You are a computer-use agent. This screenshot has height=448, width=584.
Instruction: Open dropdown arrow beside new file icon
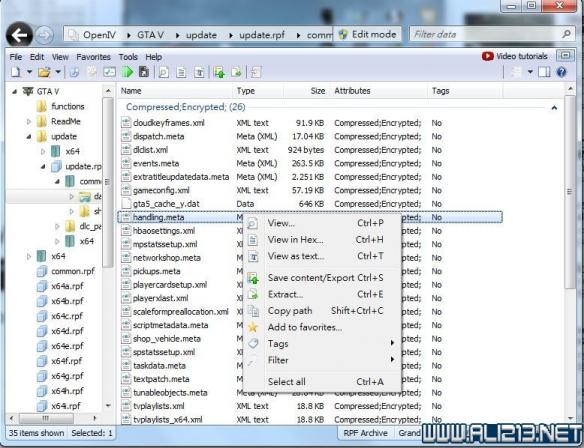pos(29,72)
